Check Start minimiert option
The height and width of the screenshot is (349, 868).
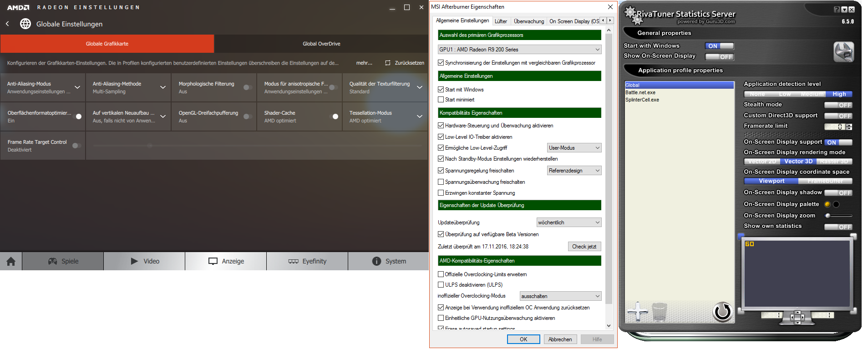point(441,100)
